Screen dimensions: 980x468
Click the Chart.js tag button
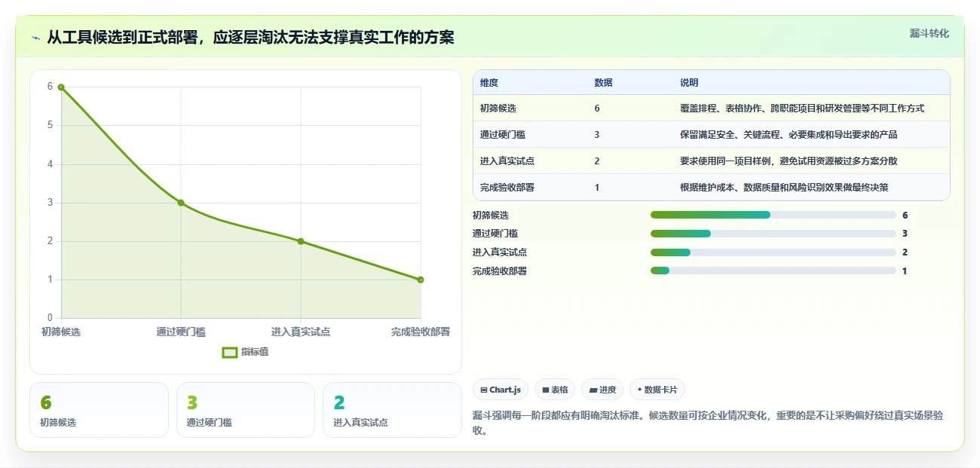[501, 390]
